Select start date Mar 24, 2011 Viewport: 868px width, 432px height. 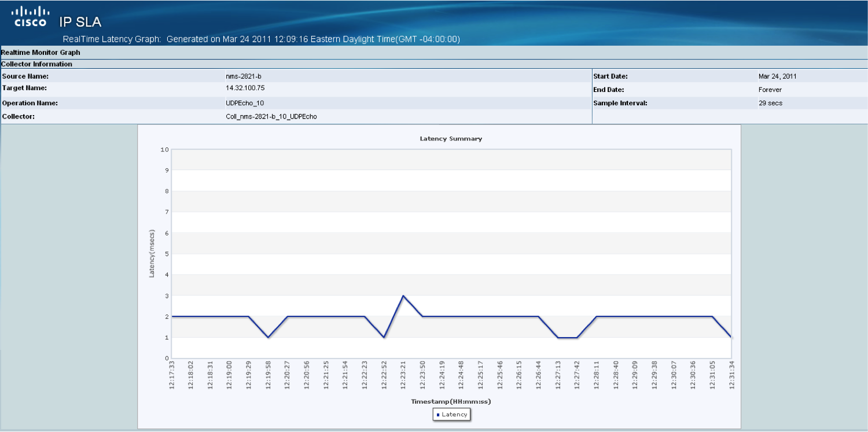pyautogui.click(x=778, y=76)
